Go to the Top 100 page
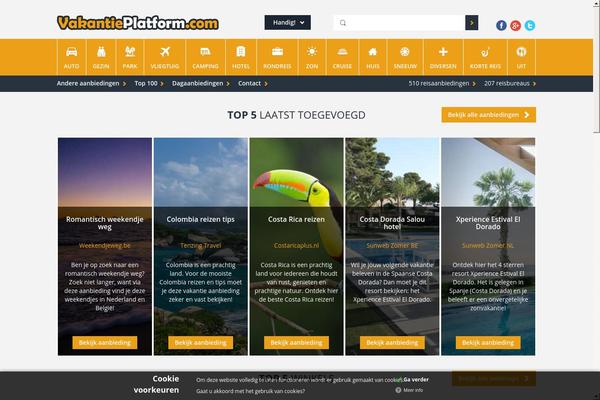The image size is (600, 400). [x=149, y=83]
